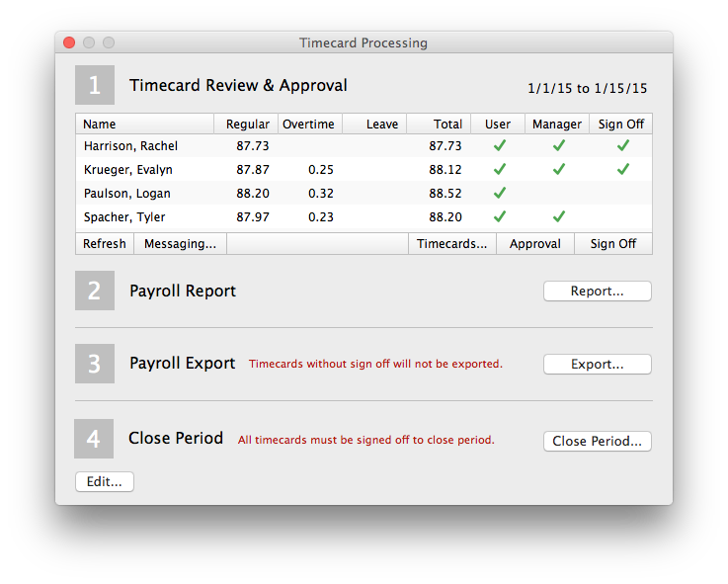Viewport: 728px width, 584px height.
Task: Click Harrison's regular hours 87.73
Action: (253, 146)
